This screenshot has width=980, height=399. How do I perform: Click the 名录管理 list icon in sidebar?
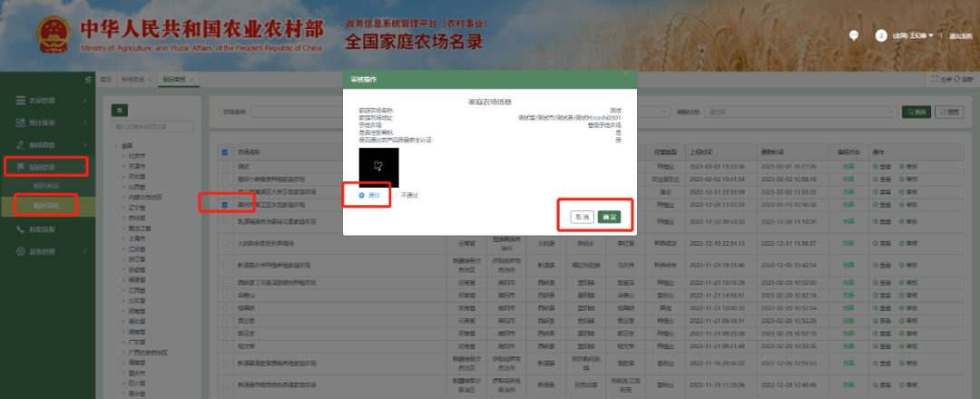(21, 100)
